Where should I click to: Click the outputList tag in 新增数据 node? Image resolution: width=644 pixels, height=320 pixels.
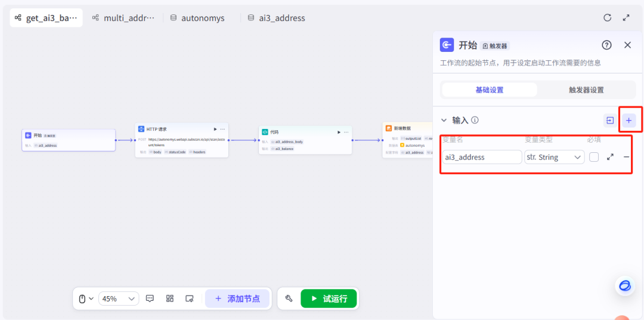click(x=411, y=139)
